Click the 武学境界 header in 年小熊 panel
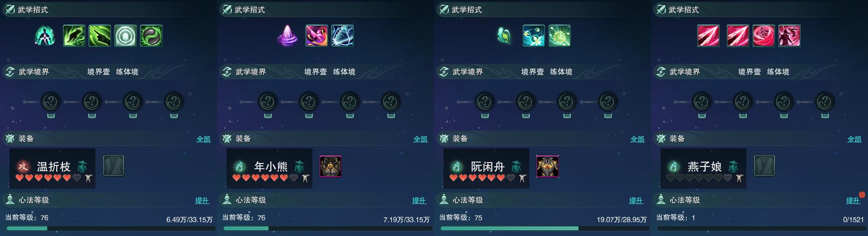This screenshot has width=868, height=236. 251,72
